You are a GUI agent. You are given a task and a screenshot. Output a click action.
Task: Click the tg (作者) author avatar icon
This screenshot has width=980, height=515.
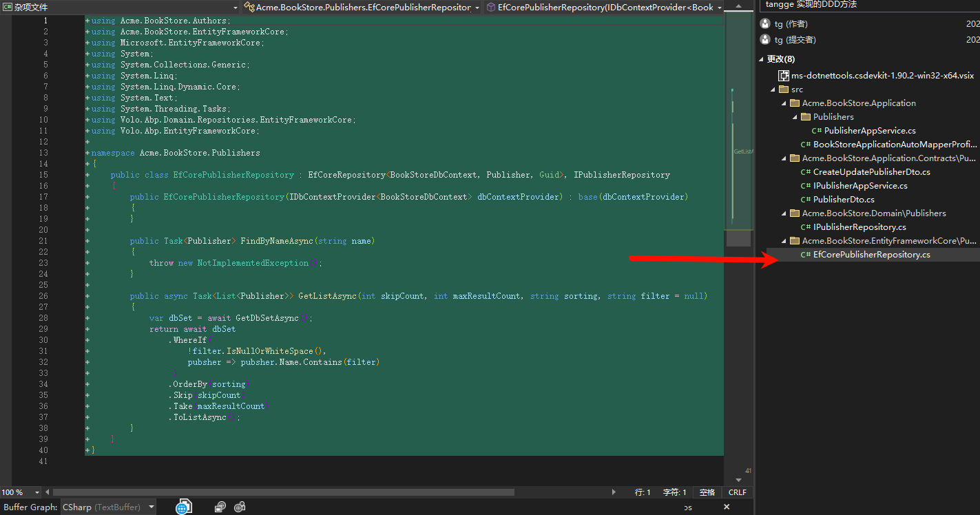tap(765, 24)
